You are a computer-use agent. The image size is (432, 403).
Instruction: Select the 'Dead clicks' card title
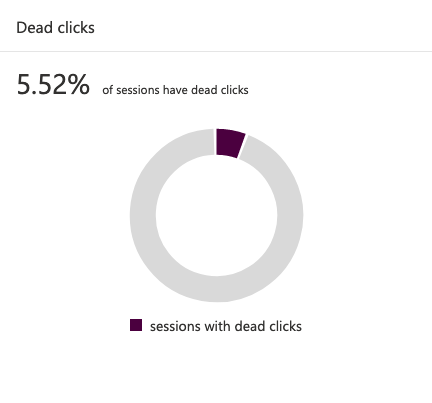pos(55,27)
